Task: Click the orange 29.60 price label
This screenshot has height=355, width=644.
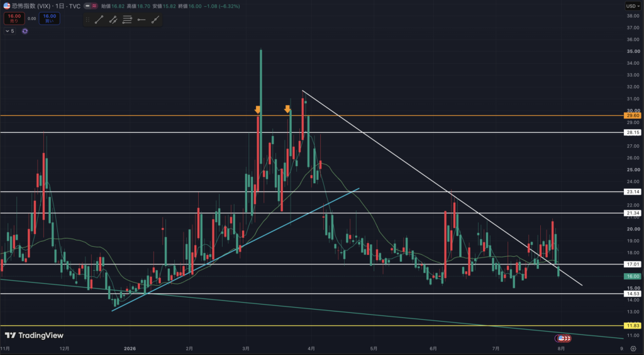Action: point(632,116)
